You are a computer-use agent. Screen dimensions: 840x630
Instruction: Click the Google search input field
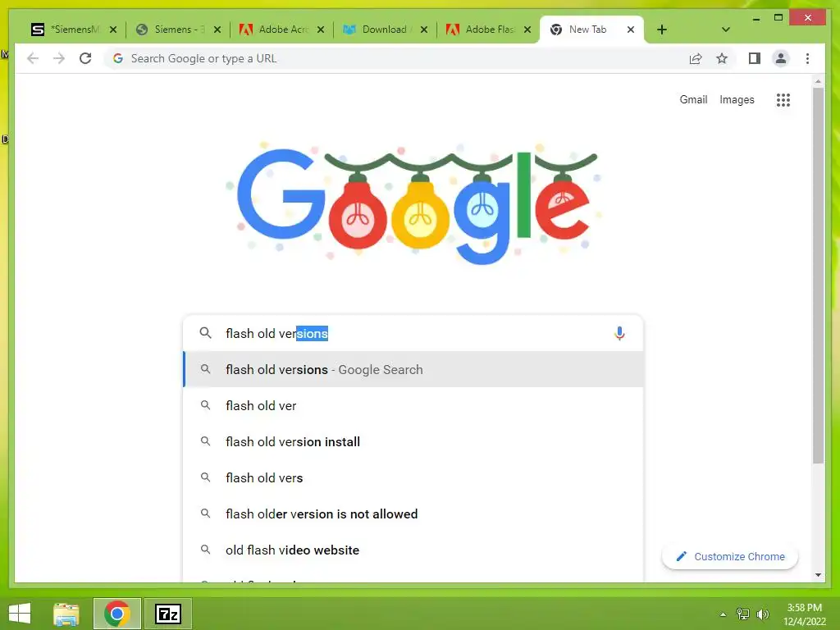coord(413,333)
